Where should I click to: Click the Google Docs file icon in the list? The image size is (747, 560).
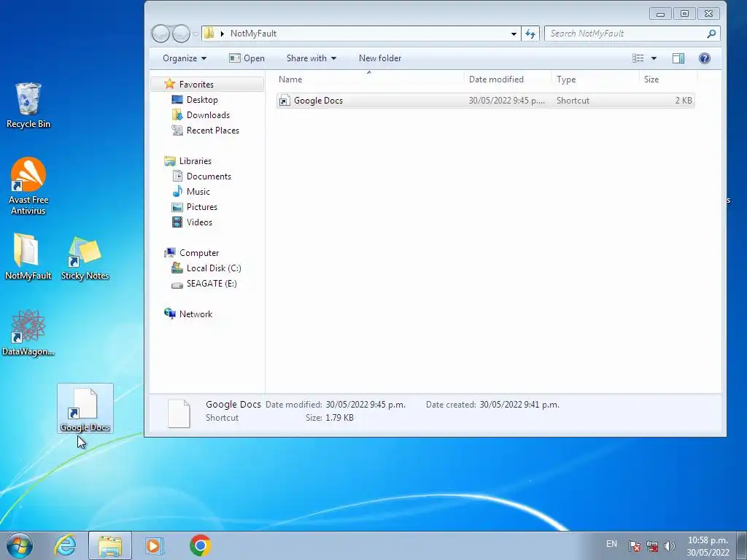click(x=285, y=101)
